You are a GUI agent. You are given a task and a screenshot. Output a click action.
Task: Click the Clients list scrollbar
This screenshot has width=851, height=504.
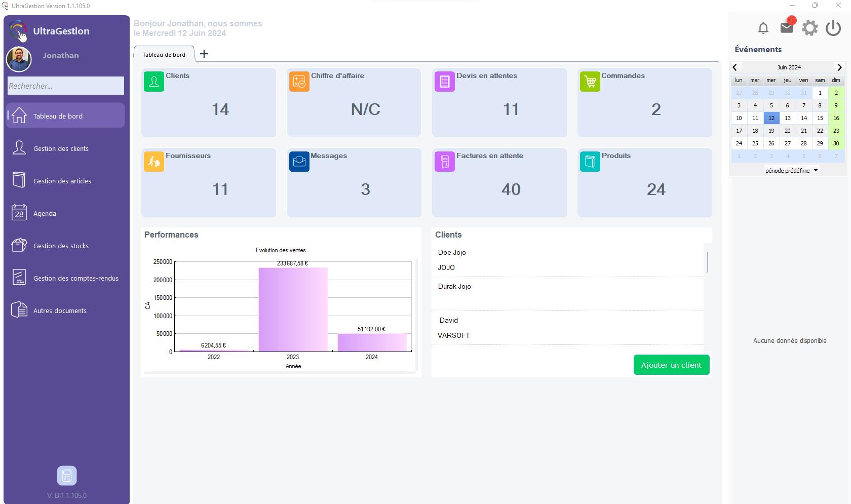(707, 262)
